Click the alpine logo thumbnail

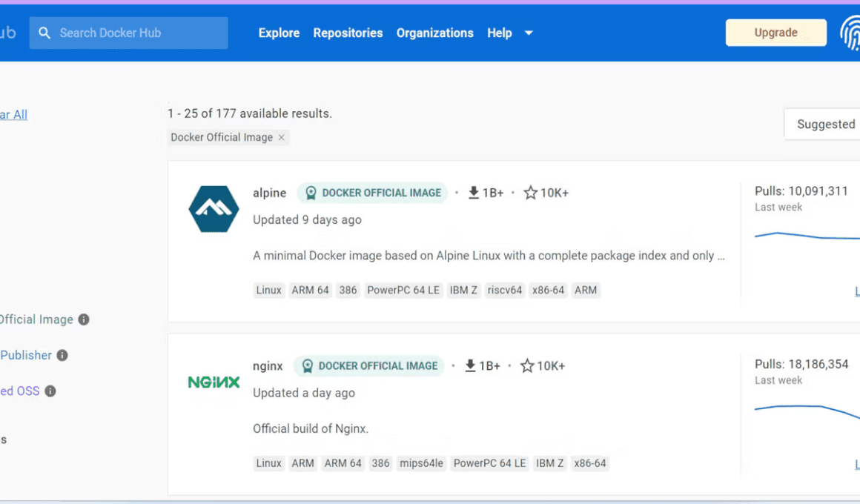(214, 208)
